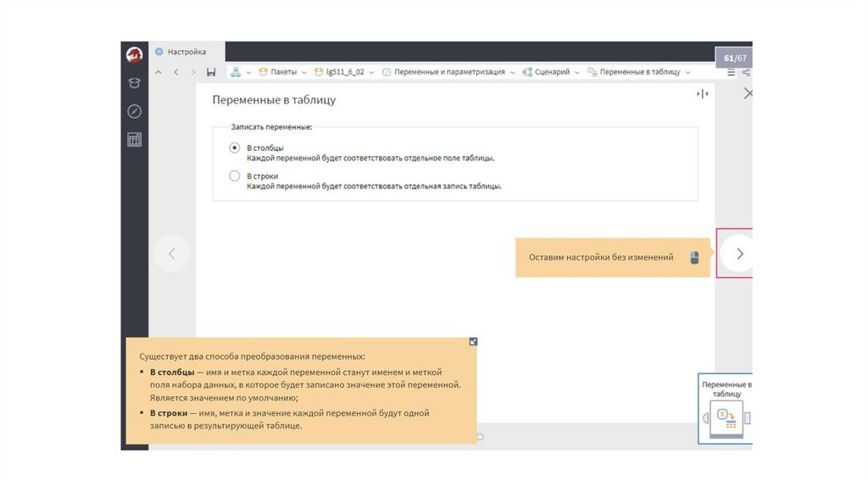Viewport: 868px width, 487px height.
Task: Open the Переменные и параметризация breadcrumb
Action: 443,72
